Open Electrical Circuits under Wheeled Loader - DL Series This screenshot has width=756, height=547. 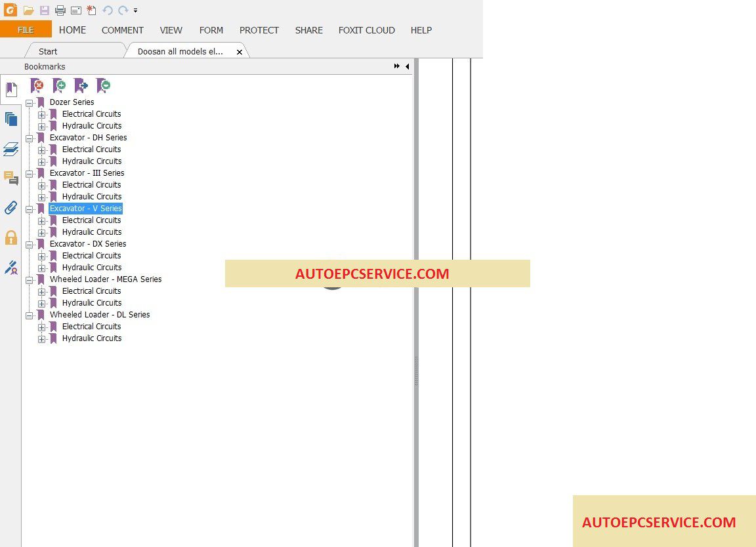click(92, 326)
